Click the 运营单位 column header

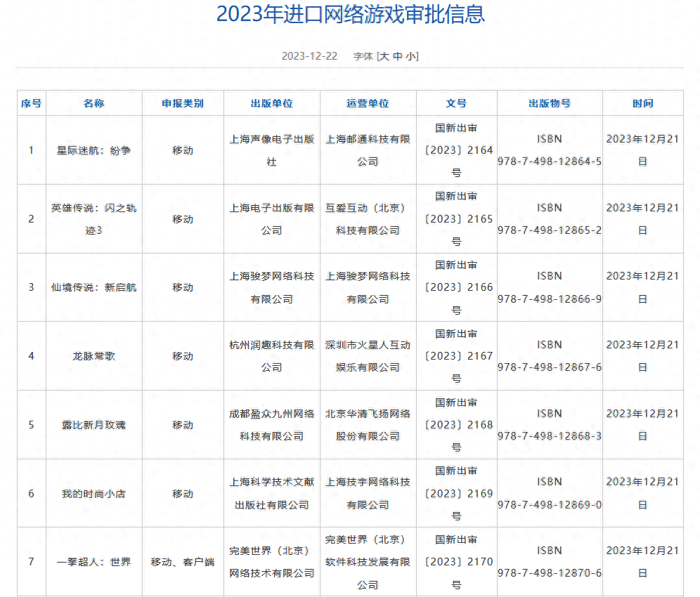pyautogui.click(x=368, y=103)
